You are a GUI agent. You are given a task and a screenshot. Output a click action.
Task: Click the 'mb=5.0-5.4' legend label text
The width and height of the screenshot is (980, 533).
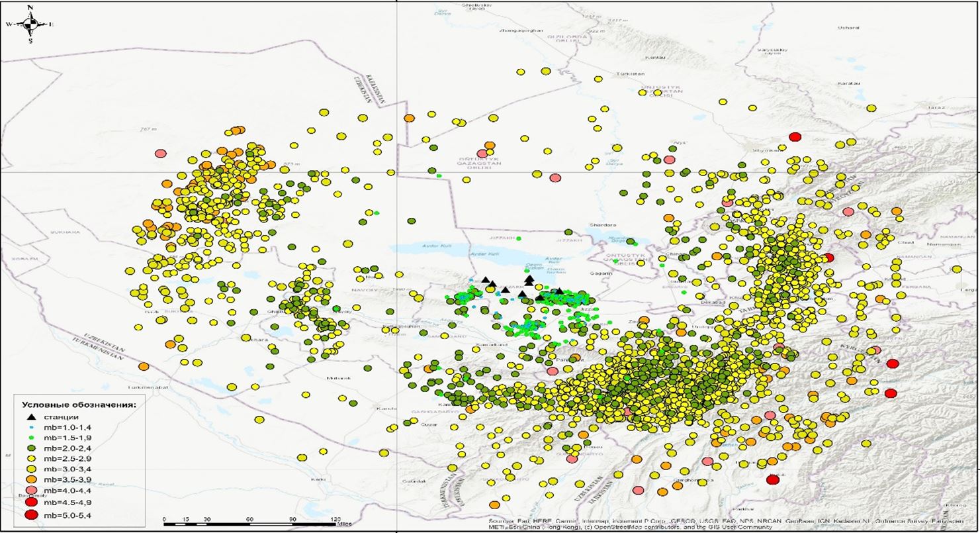point(67,515)
